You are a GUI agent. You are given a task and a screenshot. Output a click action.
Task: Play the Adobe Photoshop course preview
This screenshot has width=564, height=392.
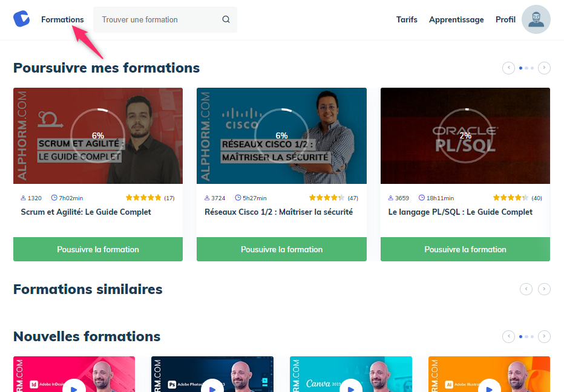(212, 386)
